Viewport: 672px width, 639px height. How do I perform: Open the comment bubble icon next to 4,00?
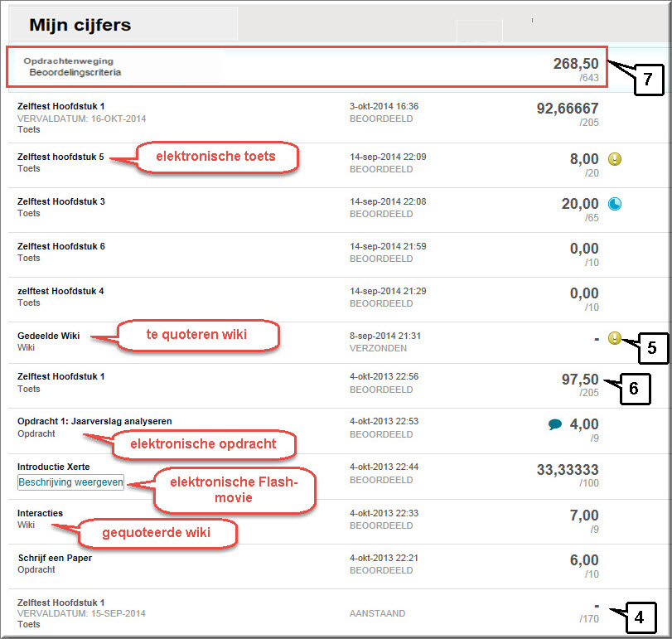point(555,424)
